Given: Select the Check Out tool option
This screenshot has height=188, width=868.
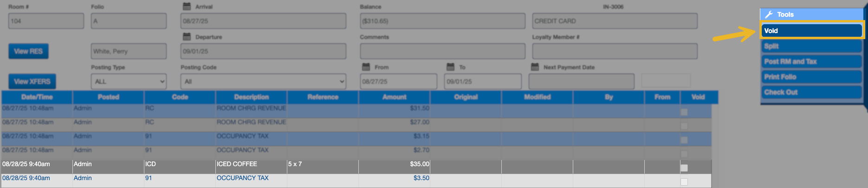Looking at the screenshot, I should tap(811, 92).
